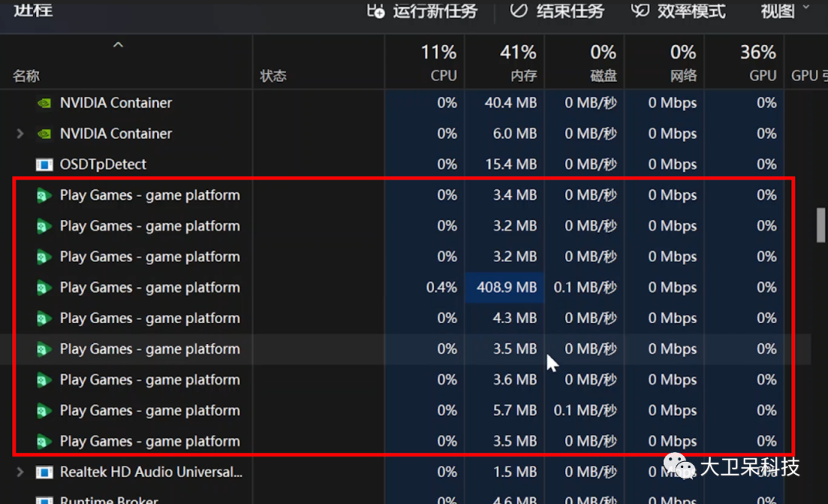Click the vertical scrollbar thumb
The image size is (828, 504).
pos(820,224)
